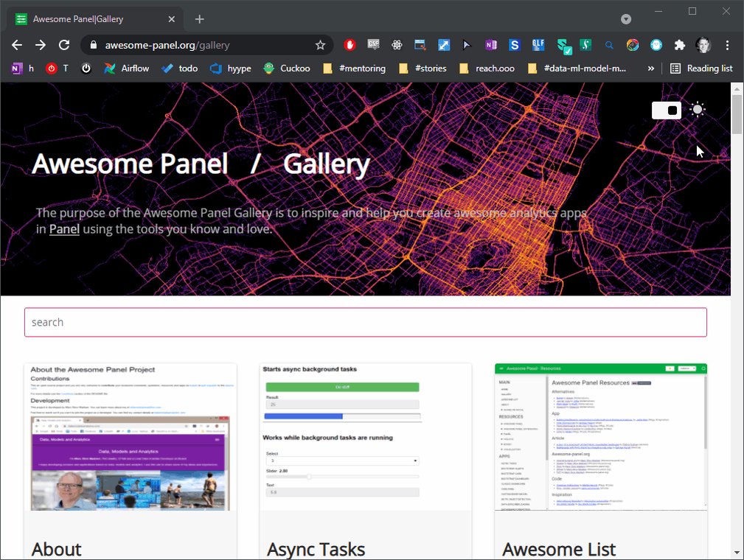Viewport: 744px width, 560px height.
Task: Click the Async Tasks card title
Action: 316,549
